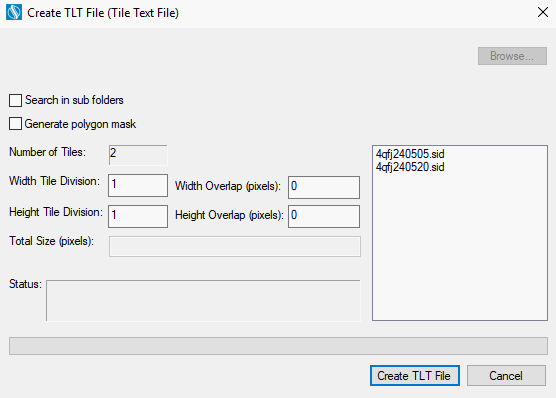Screen dimensions: 556x398
Task: Cancel the dialog
Action: pyautogui.click(x=506, y=375)
